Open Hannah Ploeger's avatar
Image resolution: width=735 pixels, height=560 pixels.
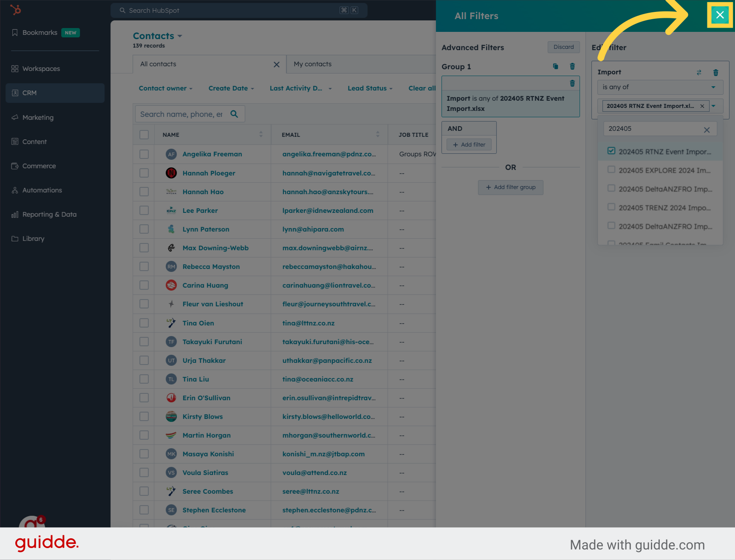click(171, 173)
